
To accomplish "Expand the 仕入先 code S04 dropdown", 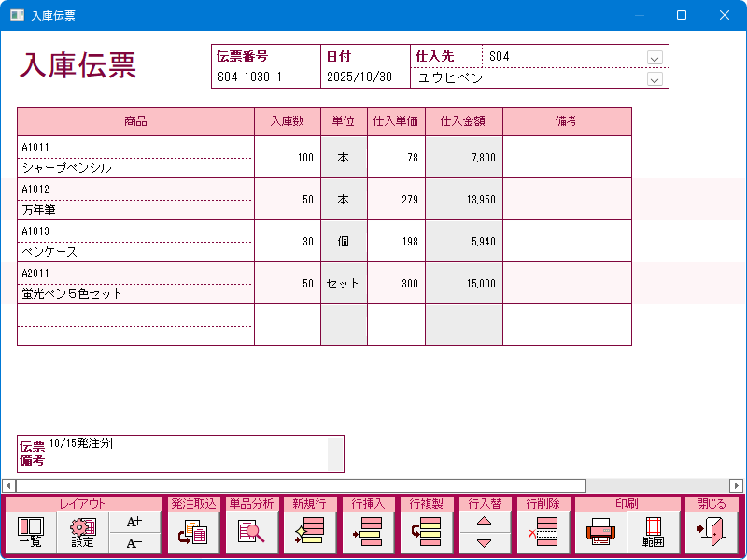I will (655, 58).
